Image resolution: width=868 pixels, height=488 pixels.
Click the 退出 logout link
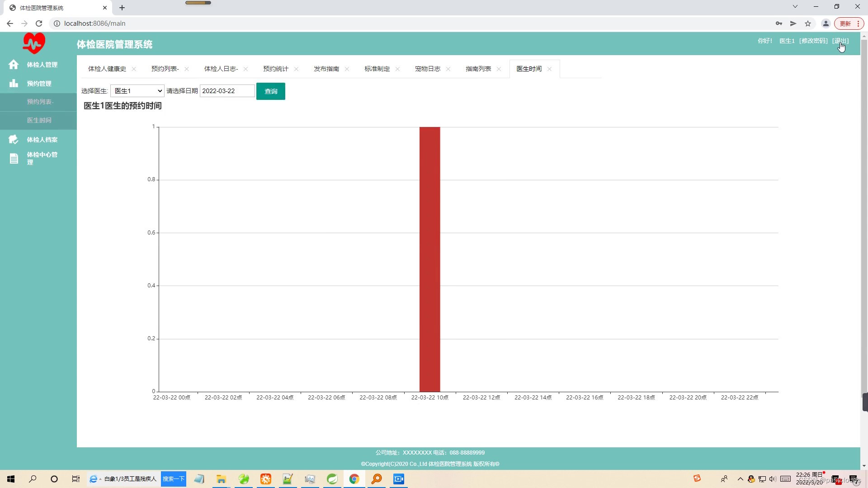[x=840, y=41]
